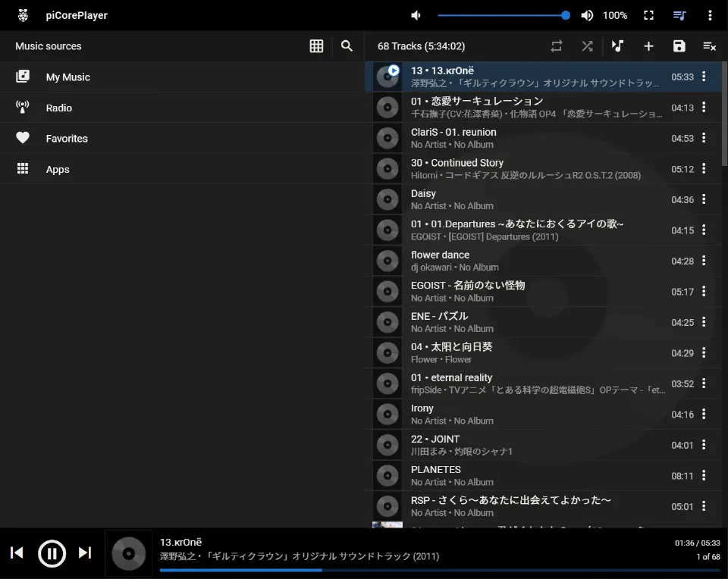
Task: Click the piCorePlayer raspberry logo icon
Action: (23, 15)
